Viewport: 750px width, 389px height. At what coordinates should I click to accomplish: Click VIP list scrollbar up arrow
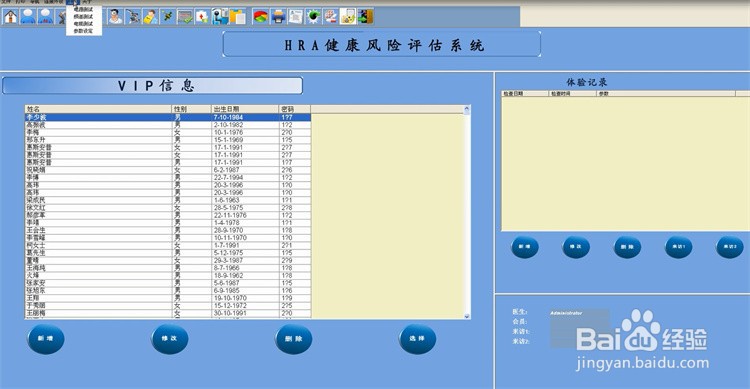467,110
